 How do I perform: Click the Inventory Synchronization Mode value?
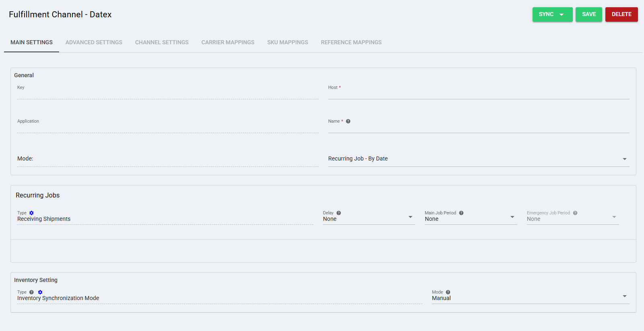click(58, 298)
